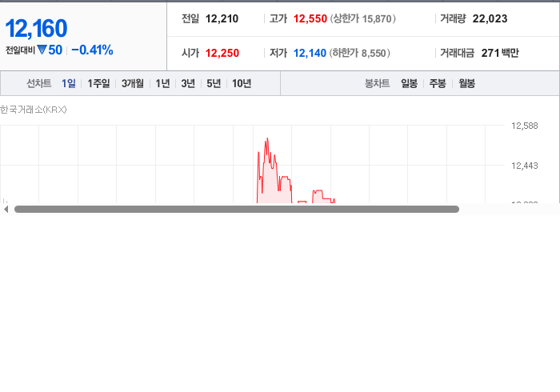Switch to 일봉 candle chart
This screenshot has width=560, height=392.
tap(410, 83)
